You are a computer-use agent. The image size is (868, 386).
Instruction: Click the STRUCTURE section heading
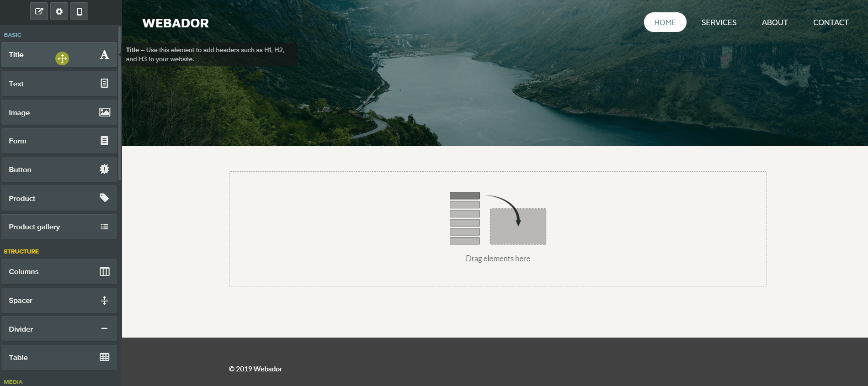click(21, 252)
